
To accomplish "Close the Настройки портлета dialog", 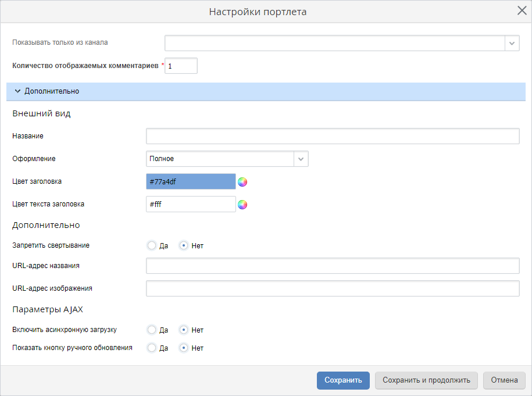I will pyautogui.click(x=522, y=11).
